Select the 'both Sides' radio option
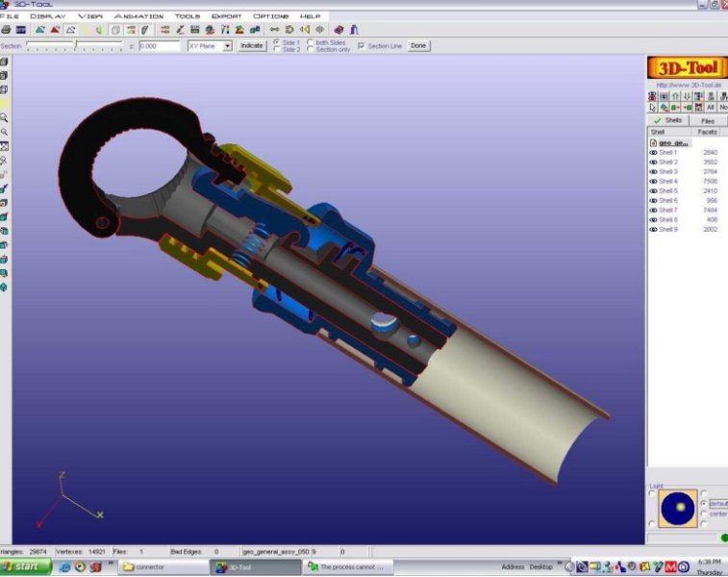Image resolution: width=728 pixels, height=577 pixels. 310,42
